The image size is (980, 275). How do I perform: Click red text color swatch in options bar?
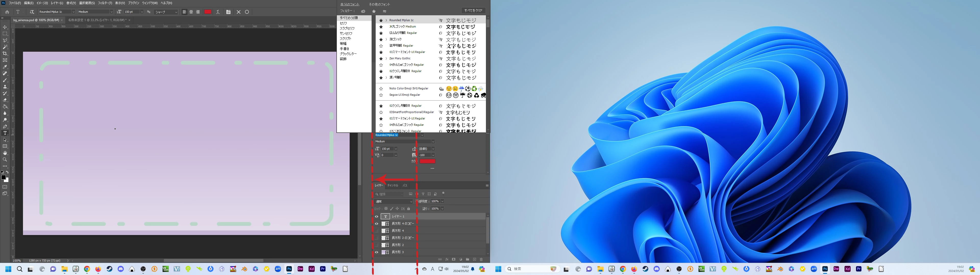(x=208, y=12)
